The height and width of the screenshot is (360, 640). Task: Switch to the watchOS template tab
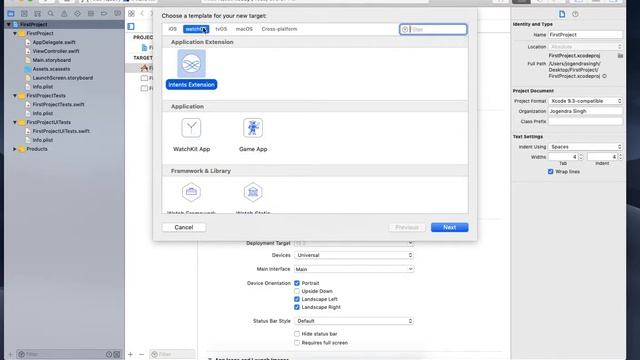[x=196, y=29]
